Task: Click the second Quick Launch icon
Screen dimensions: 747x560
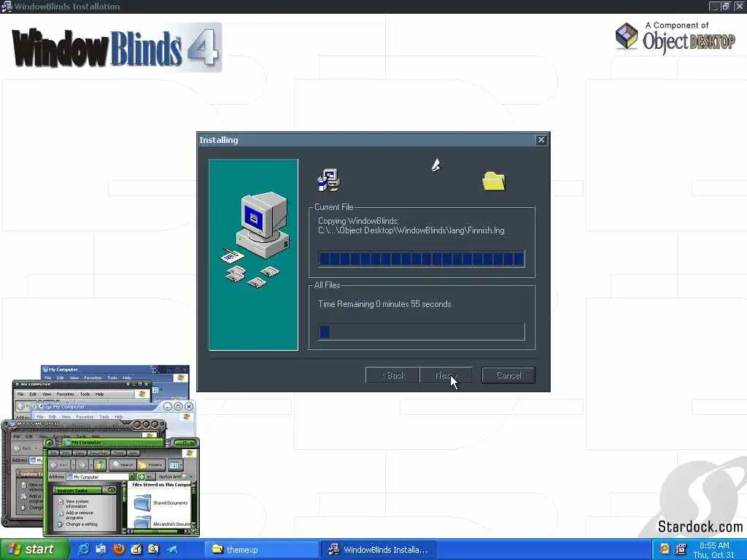Action: (101, 550)
